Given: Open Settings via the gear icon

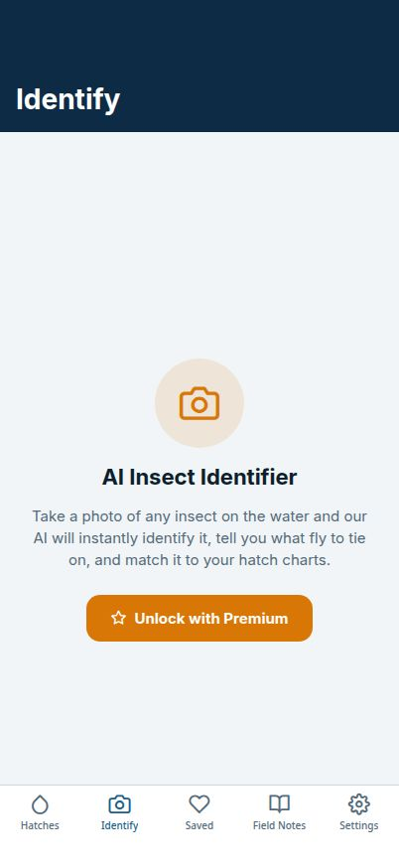Looking at the screenshot, I should point(358,804).
